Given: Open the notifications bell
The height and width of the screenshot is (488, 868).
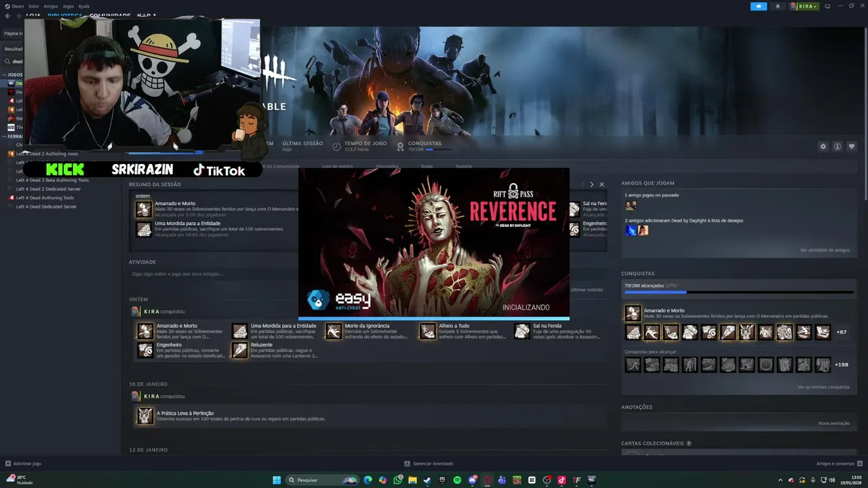Looking at the screenshot, I should (x=778, y=6).
